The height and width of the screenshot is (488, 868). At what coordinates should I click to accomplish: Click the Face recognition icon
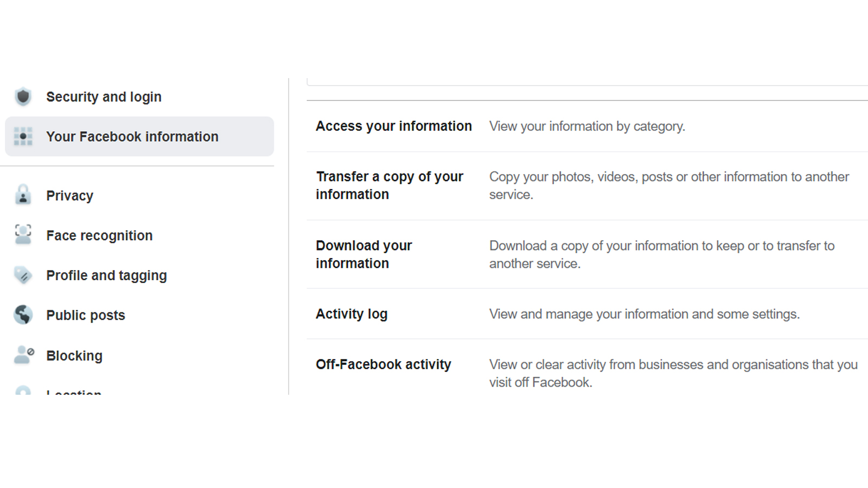23,235
